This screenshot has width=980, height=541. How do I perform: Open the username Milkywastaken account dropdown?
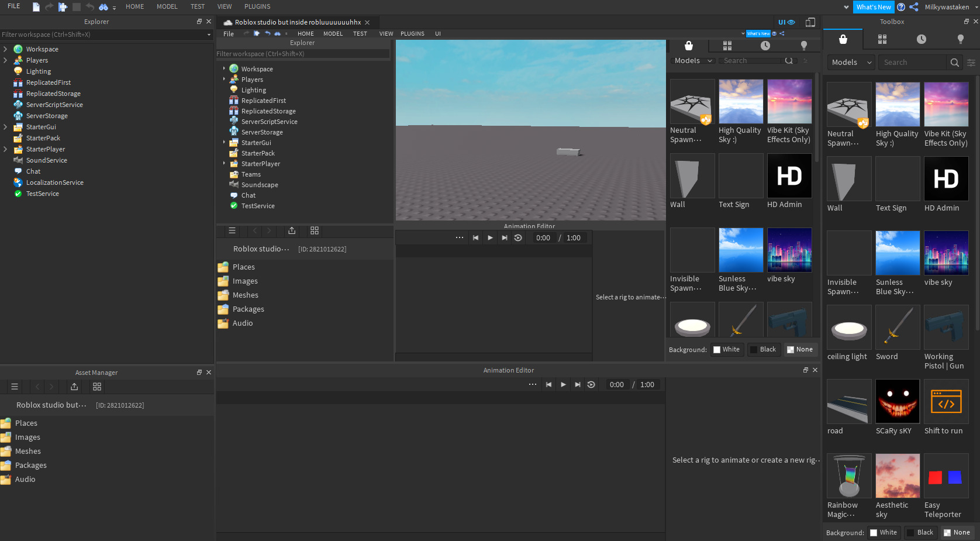[x=976, y=7]
